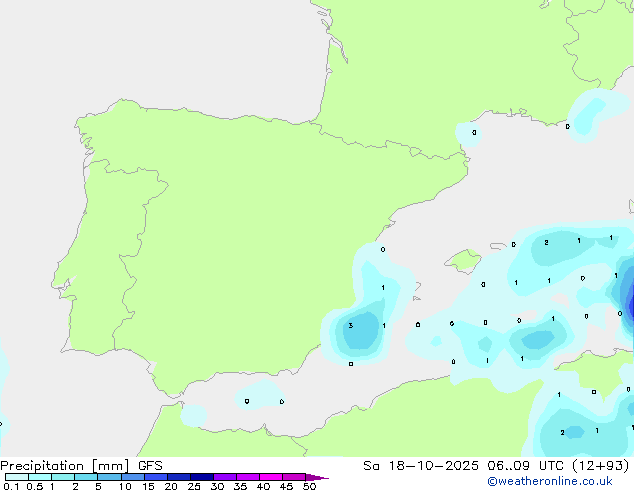Open the weatheronline.co.uk copyright link

tap(550, 481)
